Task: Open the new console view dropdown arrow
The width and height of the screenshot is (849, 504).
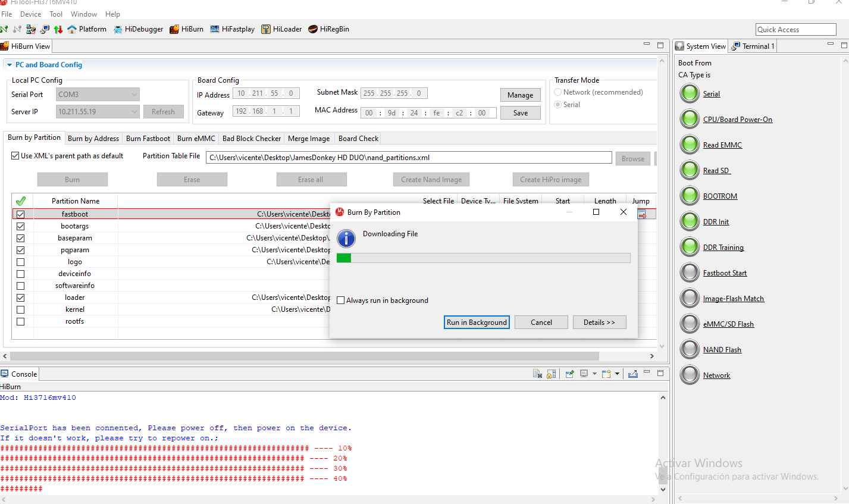Action: pos(617,374)
